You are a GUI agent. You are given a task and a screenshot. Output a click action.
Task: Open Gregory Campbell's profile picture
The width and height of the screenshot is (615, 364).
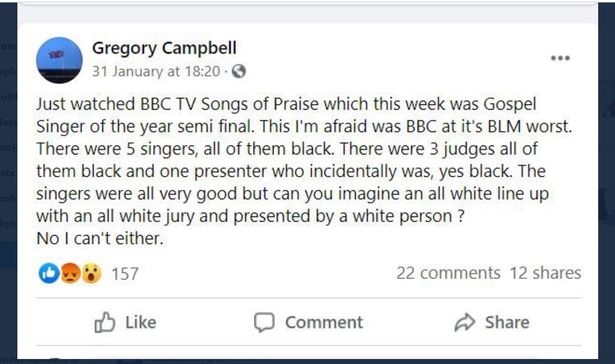[x=59, y=60]
